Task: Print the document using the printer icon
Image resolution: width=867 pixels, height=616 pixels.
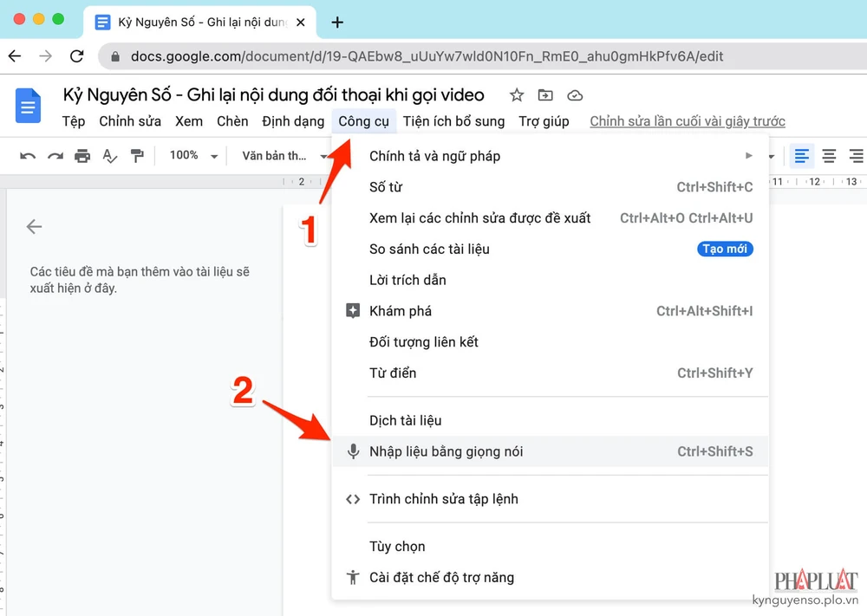Action: click(x=82, y=156)
